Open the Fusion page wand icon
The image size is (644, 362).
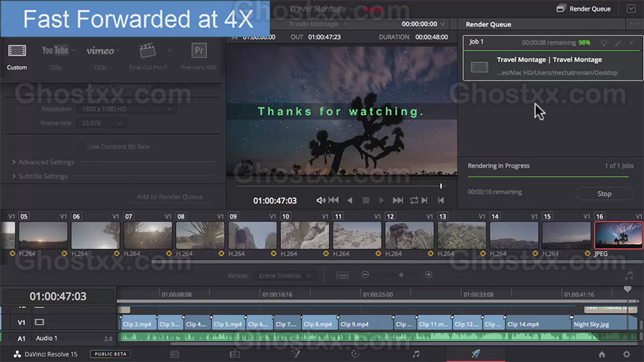(x=296, y=354)
